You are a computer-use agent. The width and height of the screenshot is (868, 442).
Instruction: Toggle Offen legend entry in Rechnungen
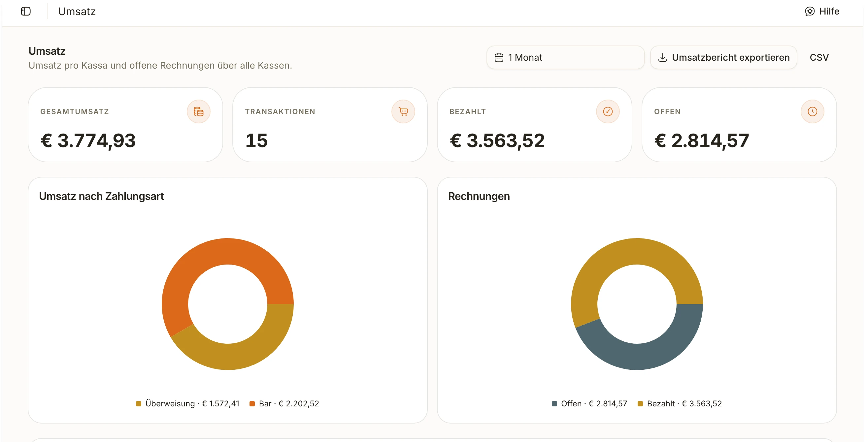589,404
